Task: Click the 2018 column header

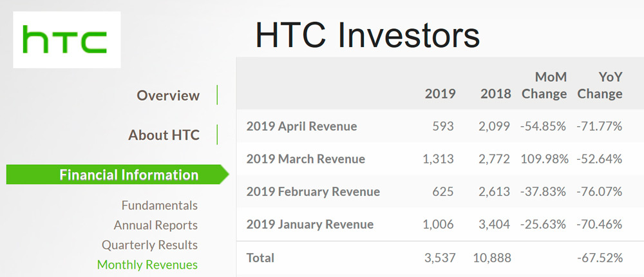Action: point(495,94)
